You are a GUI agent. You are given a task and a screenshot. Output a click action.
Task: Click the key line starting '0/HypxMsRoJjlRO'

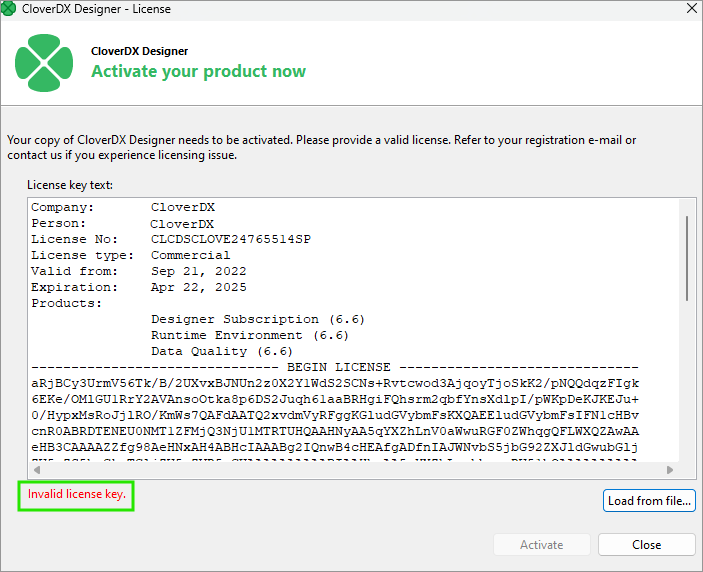[x=335, y=416]
